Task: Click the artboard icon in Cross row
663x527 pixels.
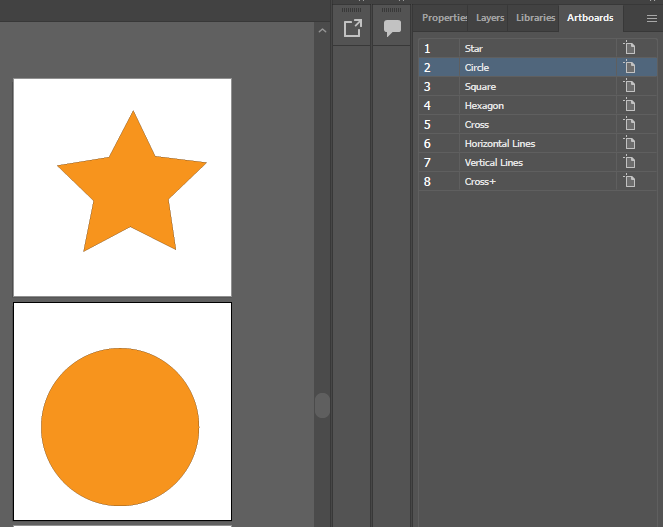Action: (630, 124)
